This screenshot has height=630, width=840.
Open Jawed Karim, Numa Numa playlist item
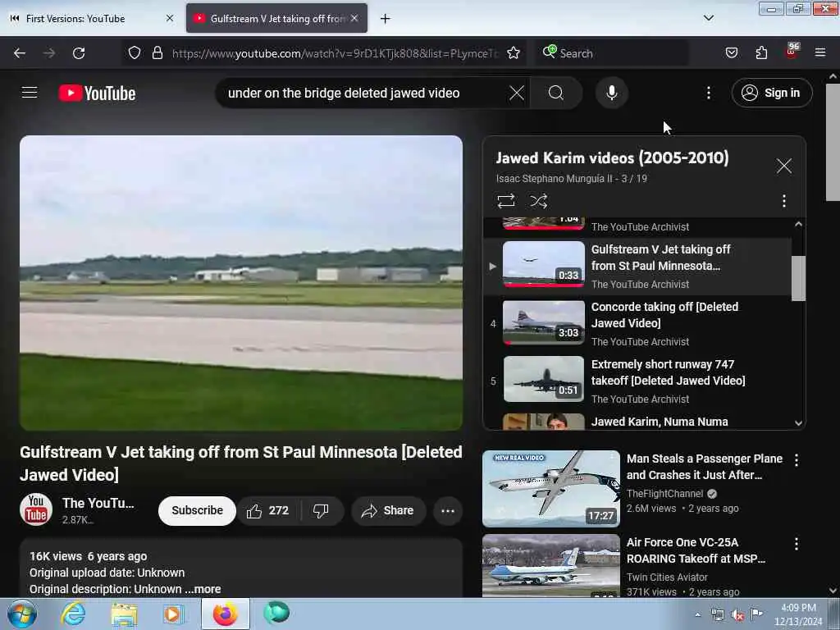659,422
